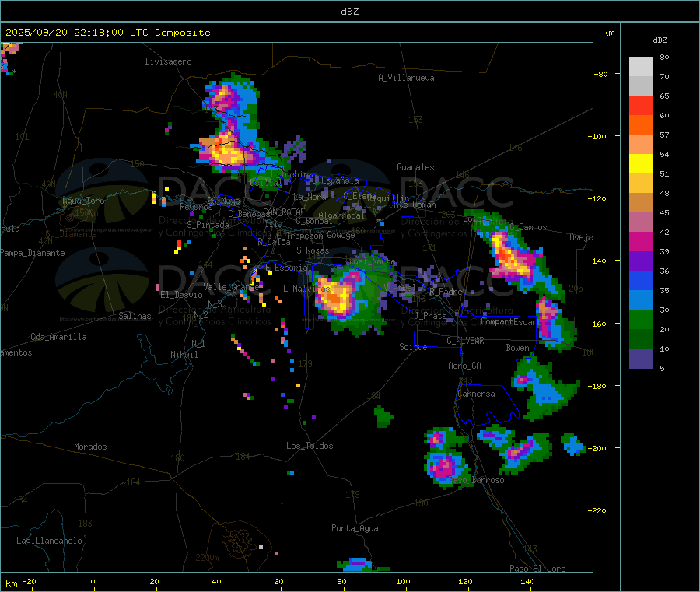The height and width of the screenshot is (592, 700).
Task: Click the Divisadero map label
Action: pos(168,61)
